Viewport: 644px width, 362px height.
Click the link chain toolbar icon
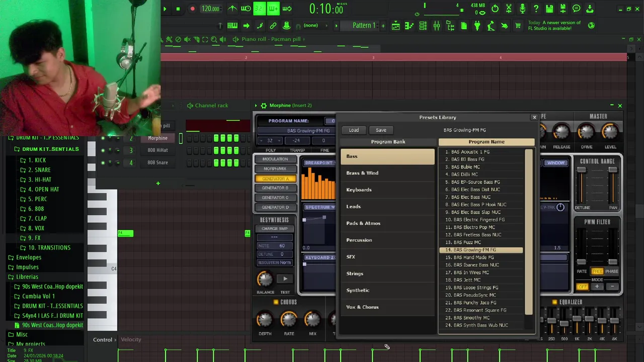pos(273,26)
